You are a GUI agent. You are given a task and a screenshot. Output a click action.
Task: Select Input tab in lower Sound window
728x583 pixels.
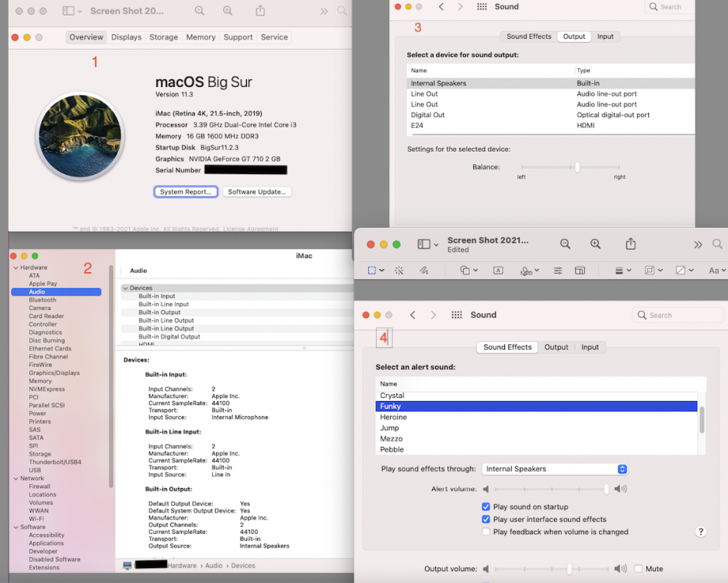pyautogui.click(x=590, y=347)
